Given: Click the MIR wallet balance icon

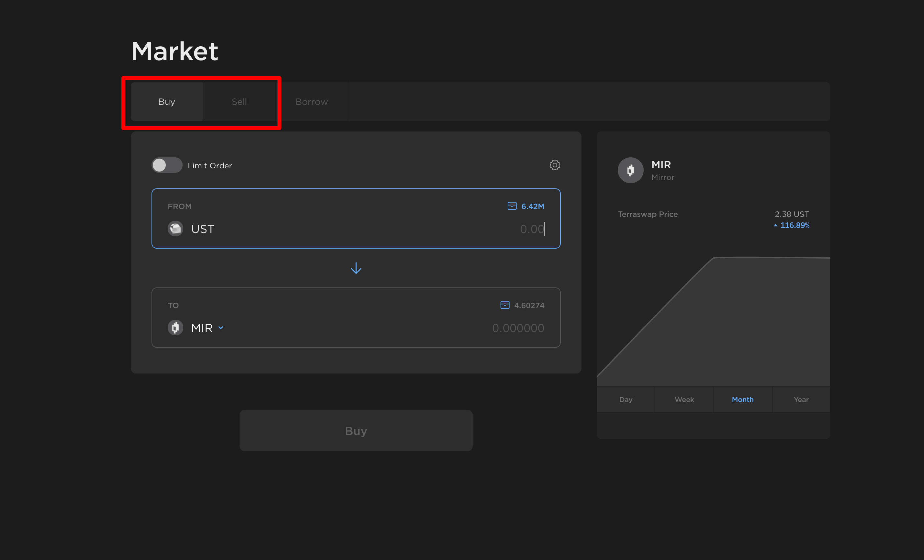Looking at the screenshot, I should point(505,305).
